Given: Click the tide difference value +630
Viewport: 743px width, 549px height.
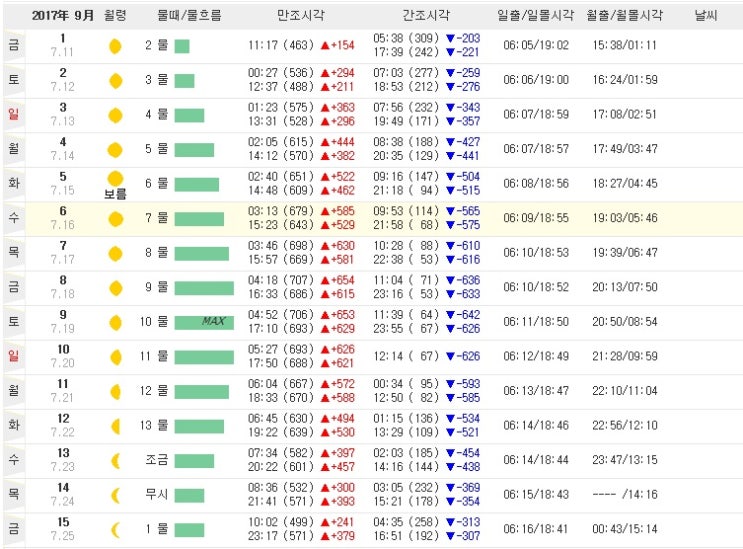Looking at the screenshot, I should coord(343,246).
